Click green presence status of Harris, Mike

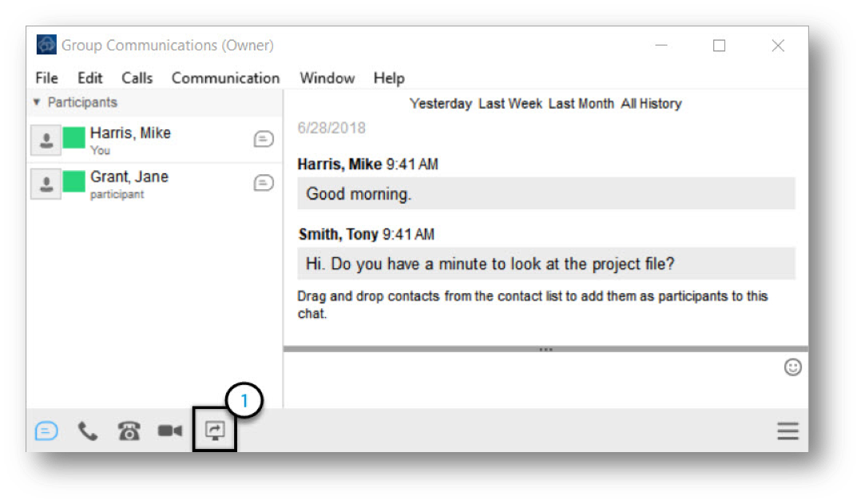(x=74, y=138)
